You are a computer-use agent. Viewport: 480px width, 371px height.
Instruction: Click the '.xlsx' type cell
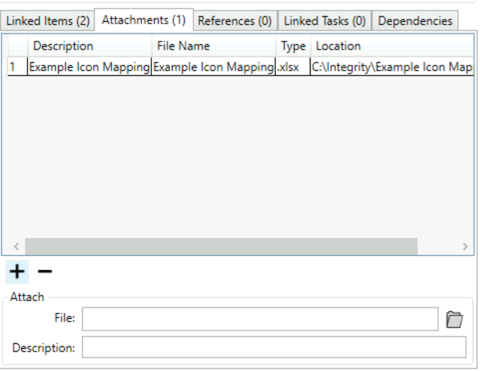(x=293, y=67)
